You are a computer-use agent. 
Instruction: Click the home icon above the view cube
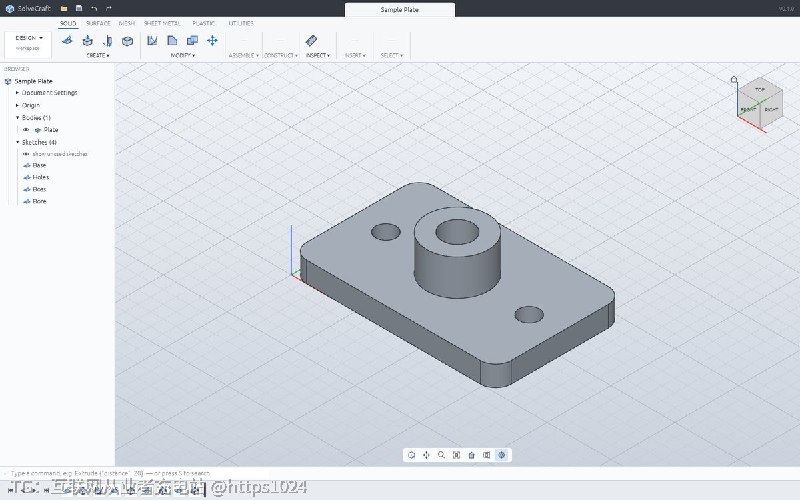point(734,80)
